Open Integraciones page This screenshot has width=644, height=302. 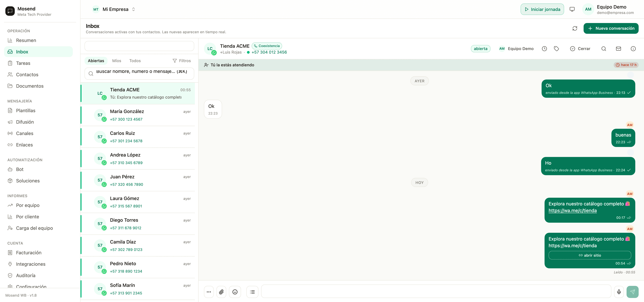coord(38,264)
